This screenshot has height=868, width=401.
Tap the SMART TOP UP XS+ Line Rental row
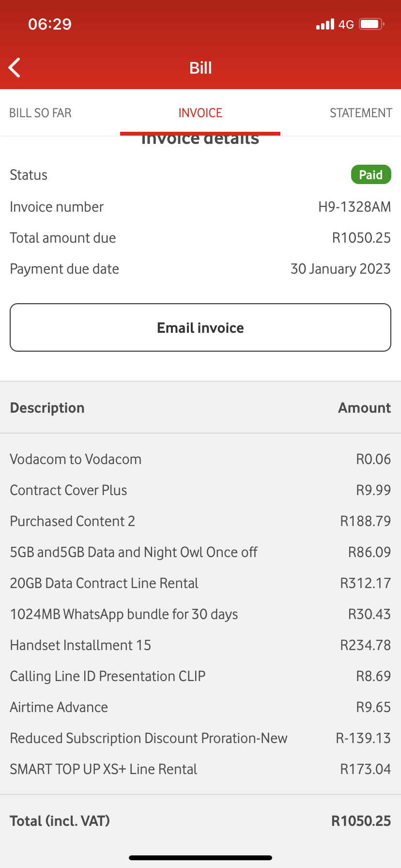click(104, 769)
